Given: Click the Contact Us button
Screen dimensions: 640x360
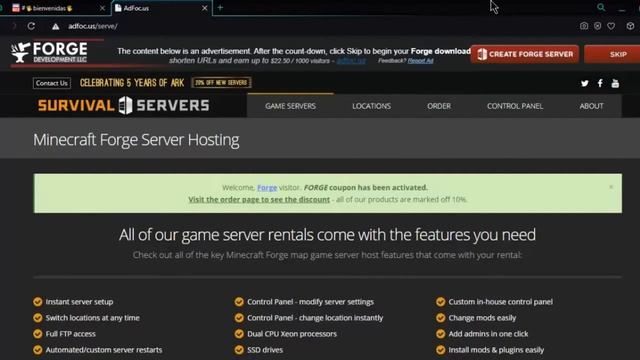Looking at the screenshot, I should 51,83.
